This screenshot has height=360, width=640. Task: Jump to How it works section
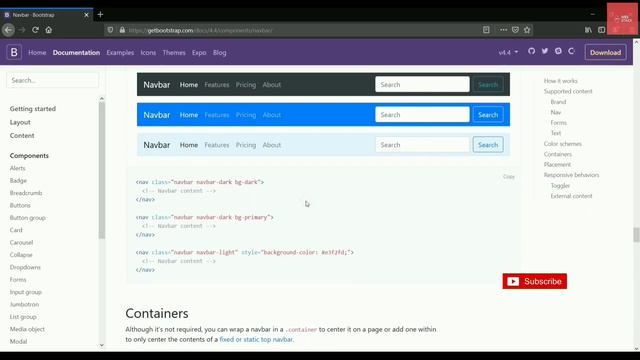pyautogui.click(x=560, y=81)
